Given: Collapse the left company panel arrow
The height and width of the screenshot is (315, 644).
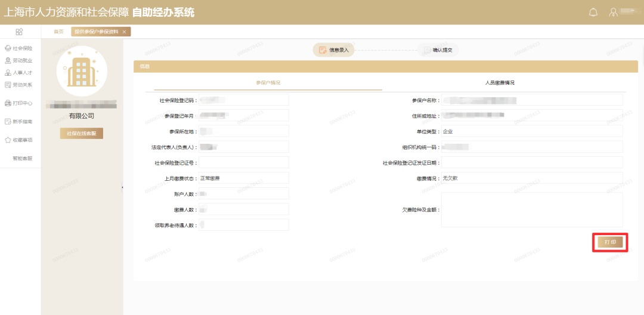Looking at the screenshot, I should point(122,187).
